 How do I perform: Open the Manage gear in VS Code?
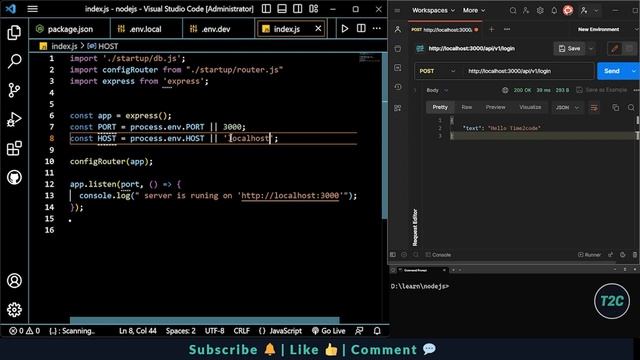14,310
